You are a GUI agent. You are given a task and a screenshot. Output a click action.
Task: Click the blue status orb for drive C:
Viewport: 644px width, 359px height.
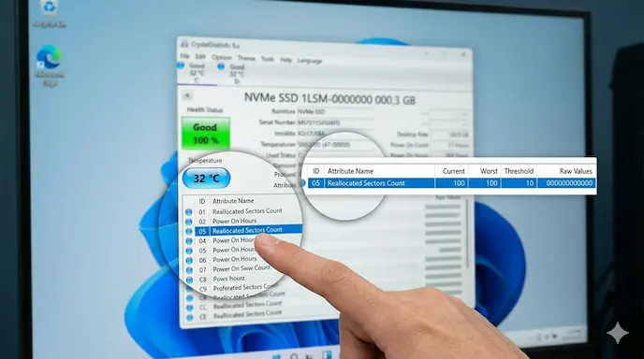(181, 65)
